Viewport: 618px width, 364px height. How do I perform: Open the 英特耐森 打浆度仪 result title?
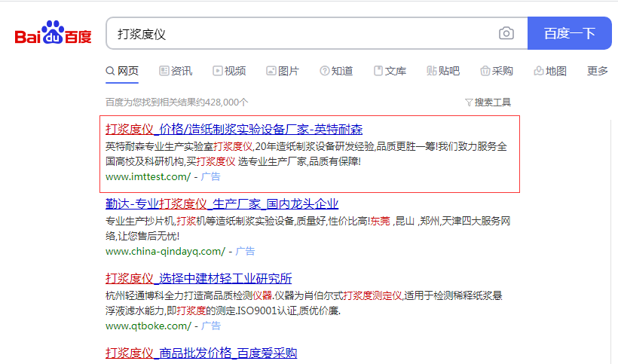(234, 129)
